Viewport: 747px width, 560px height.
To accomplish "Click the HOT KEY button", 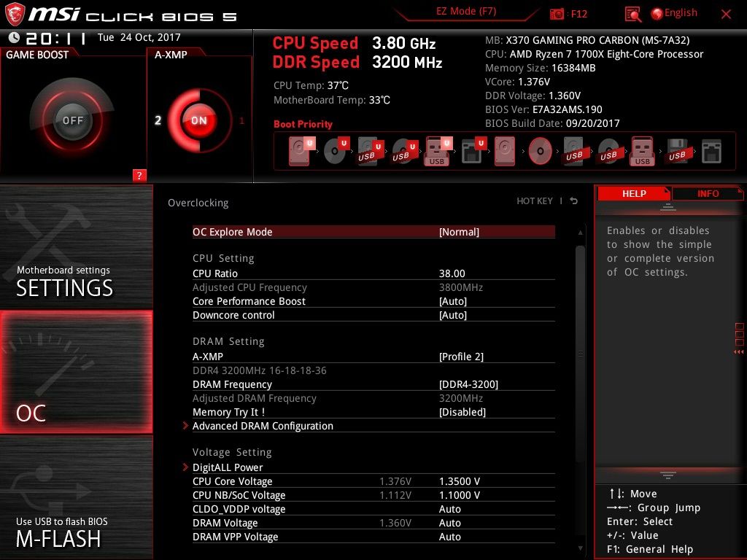I will pyautogui.click(x=535, y=201).
